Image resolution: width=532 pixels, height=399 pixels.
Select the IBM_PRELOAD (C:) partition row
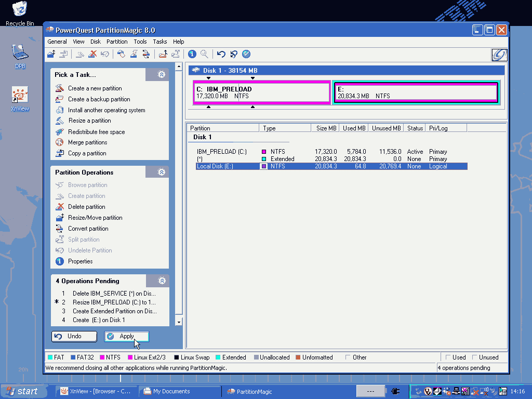221,152
